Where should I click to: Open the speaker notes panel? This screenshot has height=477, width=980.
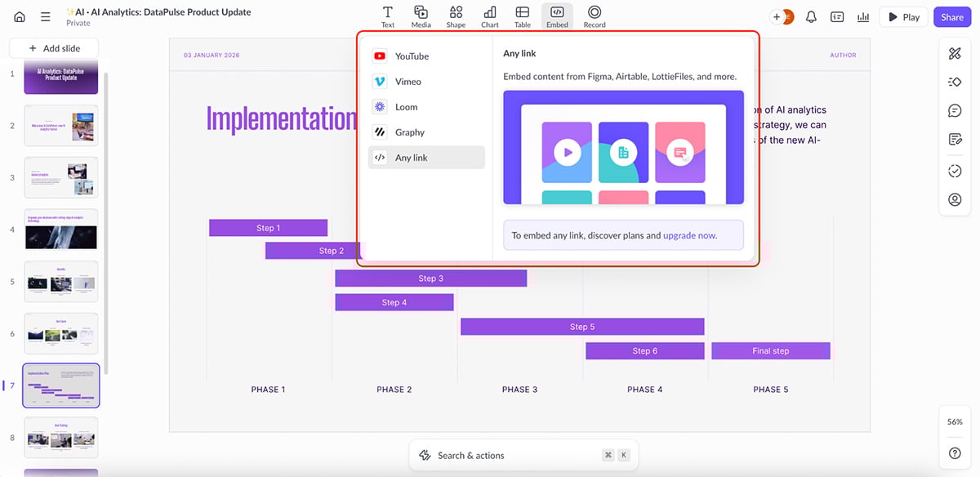[x=955, y=139]
